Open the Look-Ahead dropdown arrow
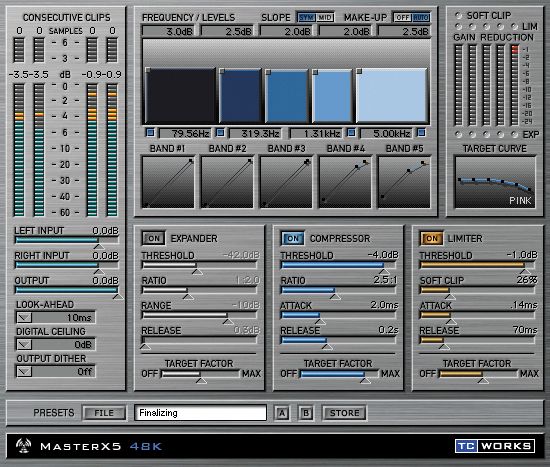Screen dimensions: 550x467 pyautogui.click(x=24, y=318)
